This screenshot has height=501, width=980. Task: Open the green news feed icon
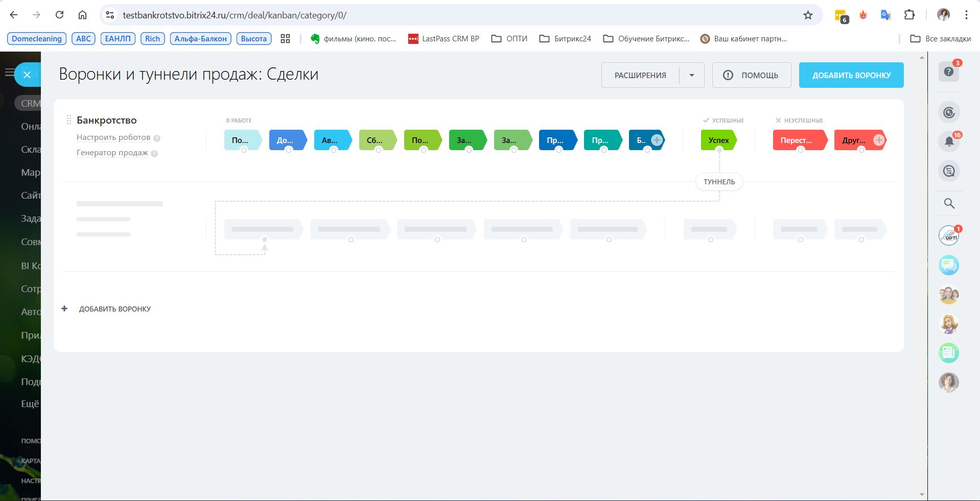[949, 353]
